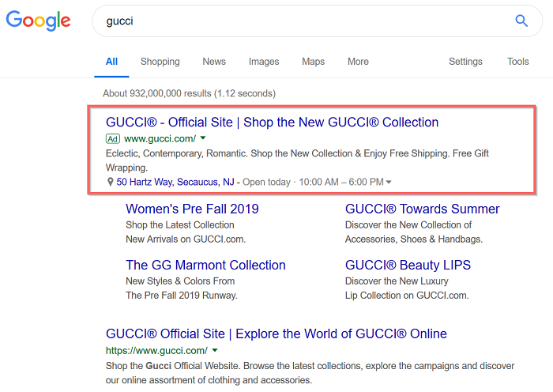
Task: Open the GUCCI Towards Summer sitelink
Action: point(422,209)
